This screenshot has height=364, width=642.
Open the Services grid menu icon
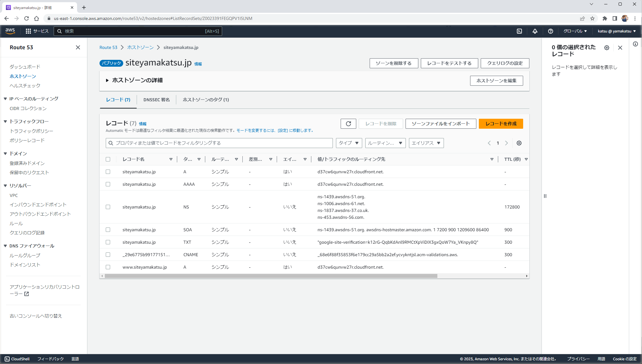pos(28,31)
